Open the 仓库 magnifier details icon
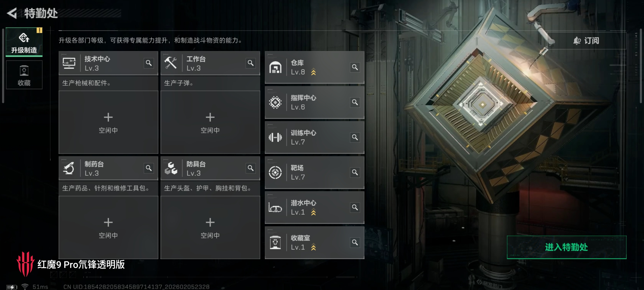 [x=355, y=67]
